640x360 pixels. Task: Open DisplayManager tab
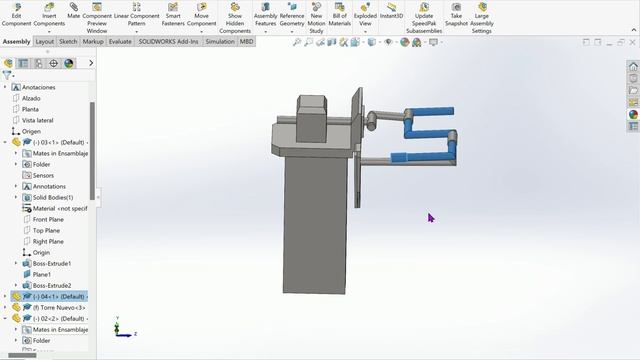pos(69,63)
